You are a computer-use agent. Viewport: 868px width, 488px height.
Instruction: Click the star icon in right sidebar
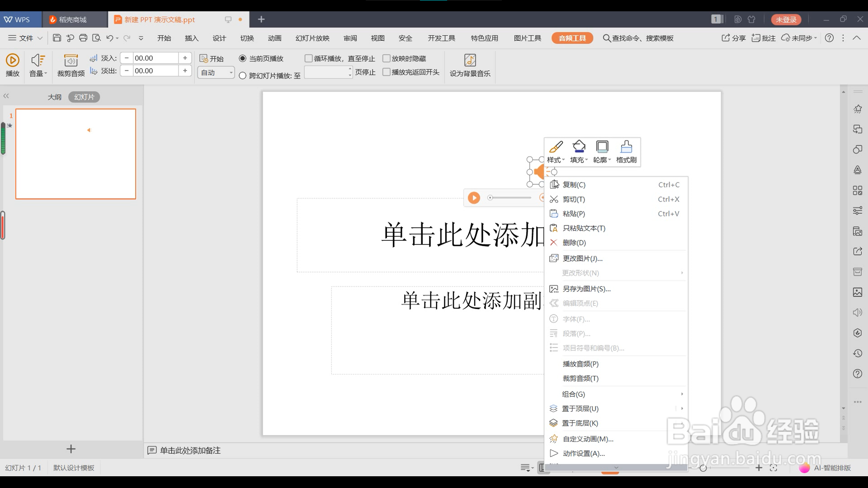[858, 109]
